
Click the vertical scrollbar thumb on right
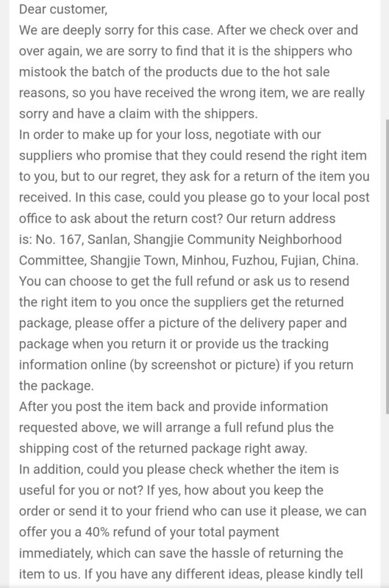(387, 267)
